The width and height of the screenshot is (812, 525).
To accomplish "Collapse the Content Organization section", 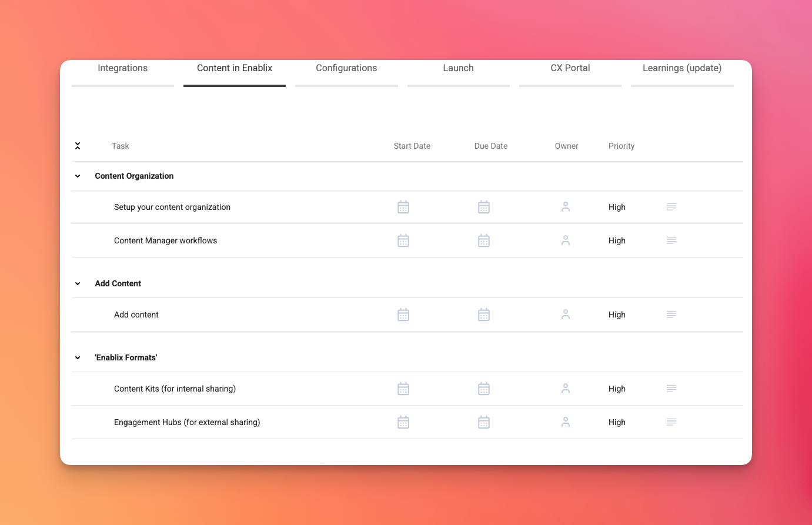I will pyautogui.click(x=78, y=176).
